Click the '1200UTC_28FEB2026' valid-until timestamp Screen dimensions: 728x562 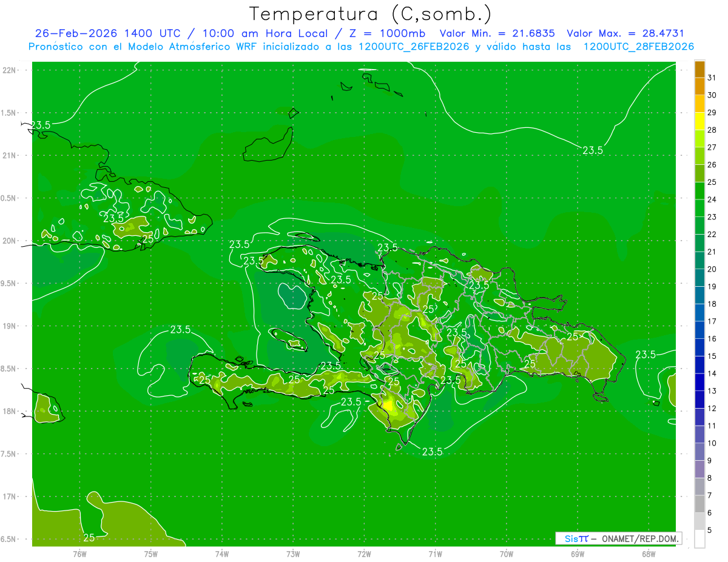(639, 47)
